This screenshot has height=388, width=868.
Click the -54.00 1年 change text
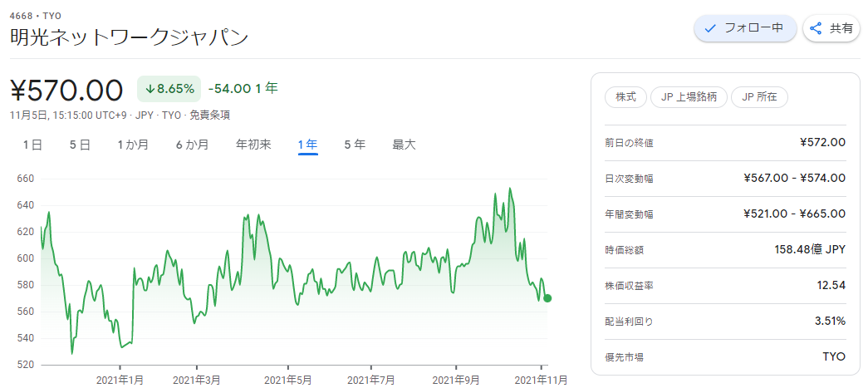click(243, 88)
